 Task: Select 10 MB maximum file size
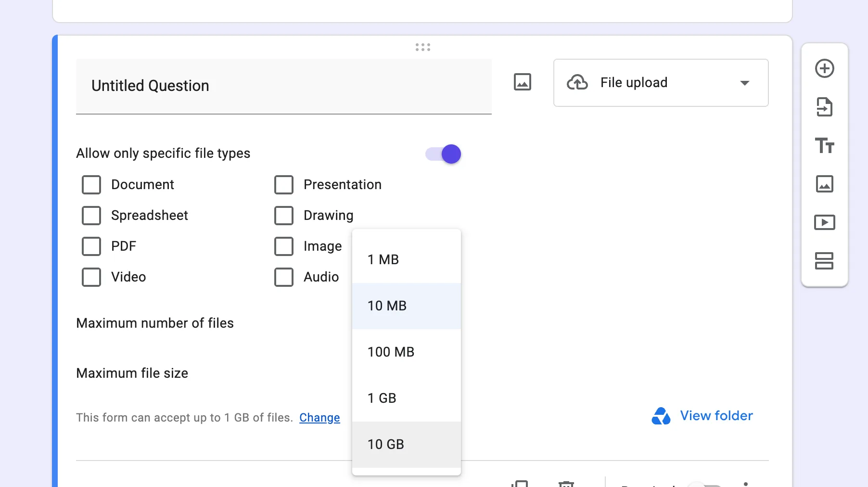coord(407,306)
